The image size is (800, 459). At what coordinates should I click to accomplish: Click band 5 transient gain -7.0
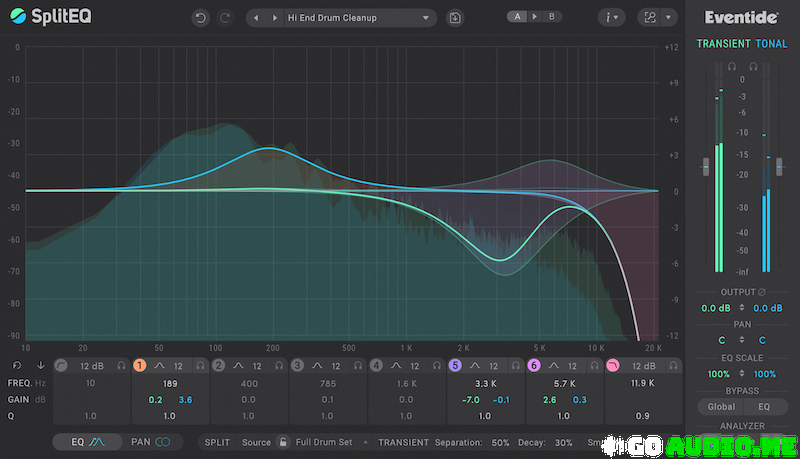(x=470, y=400)
